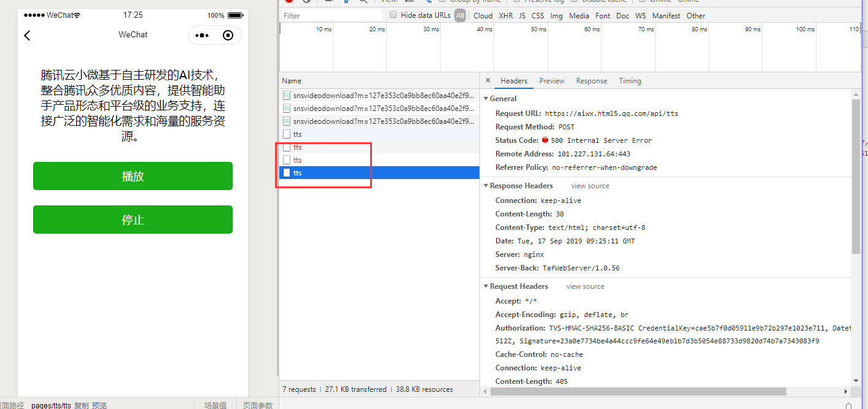Screen dimensions: 868x409
Task: Filter requests by Img
Action: (557, 15)
